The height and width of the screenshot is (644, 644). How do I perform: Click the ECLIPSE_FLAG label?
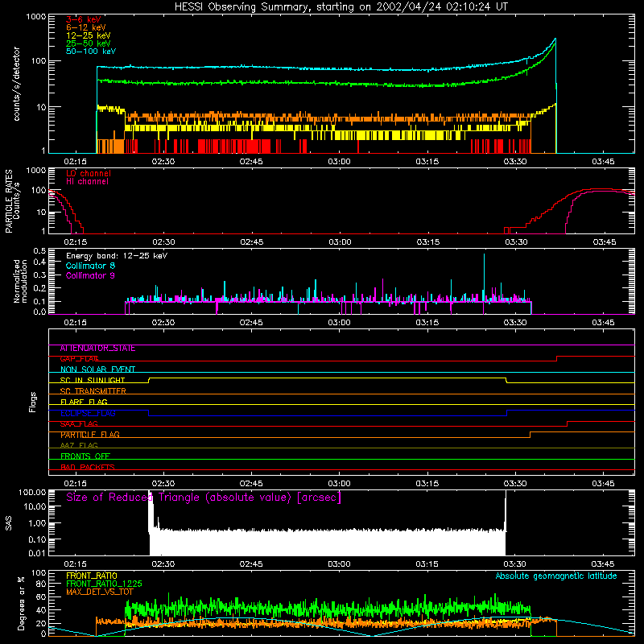[x=88, y=413]
